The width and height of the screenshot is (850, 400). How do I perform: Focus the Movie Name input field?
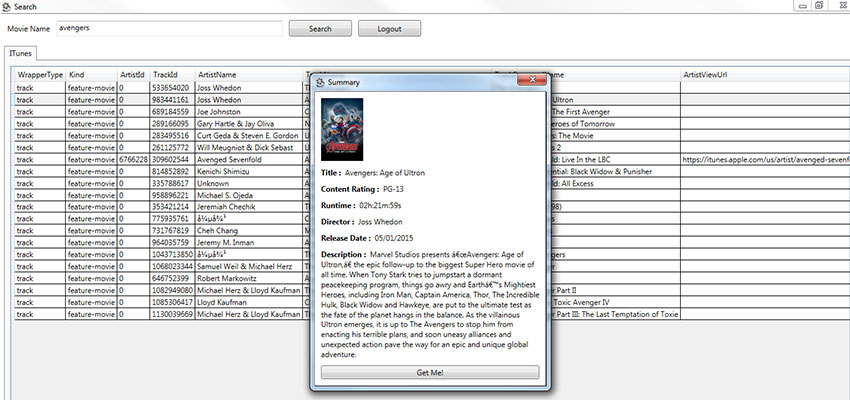coord(169,29)
